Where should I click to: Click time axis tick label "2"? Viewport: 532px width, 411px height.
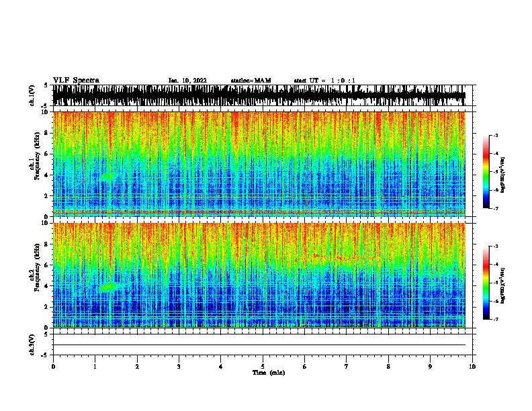coord(137,367)
